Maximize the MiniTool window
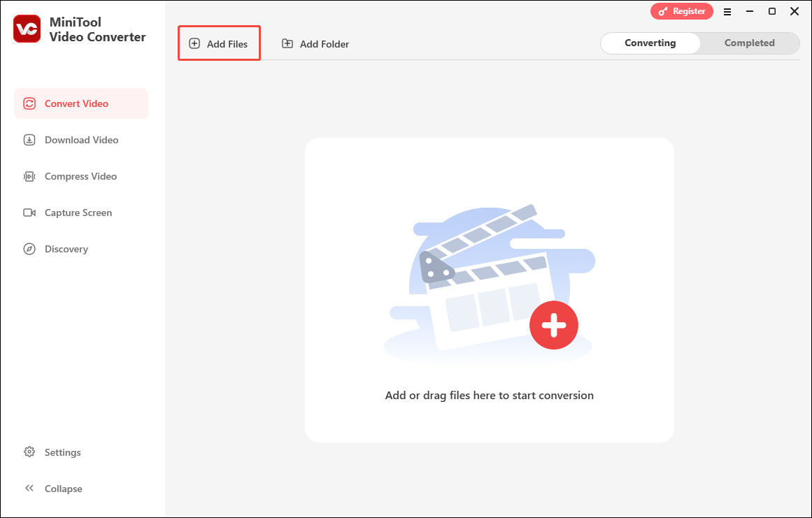 [x=772, y=11]
